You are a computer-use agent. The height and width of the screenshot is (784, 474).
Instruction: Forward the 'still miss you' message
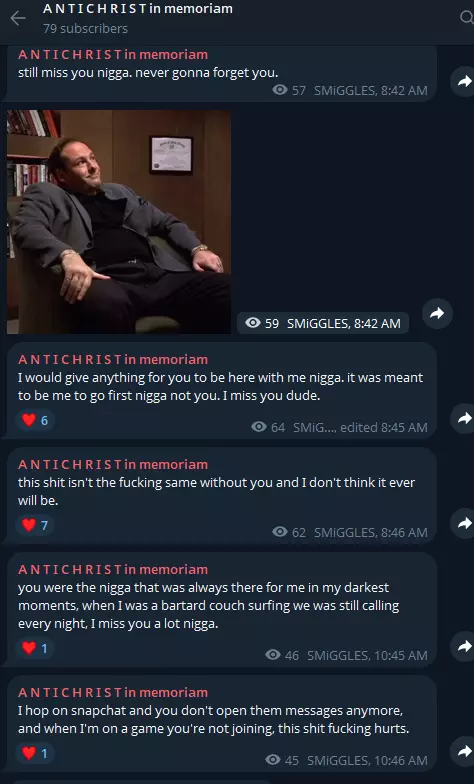463,81
